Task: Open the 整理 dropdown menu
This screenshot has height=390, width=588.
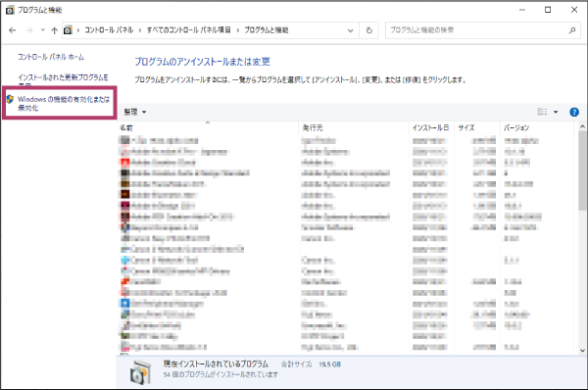Action: coord(135,112)
